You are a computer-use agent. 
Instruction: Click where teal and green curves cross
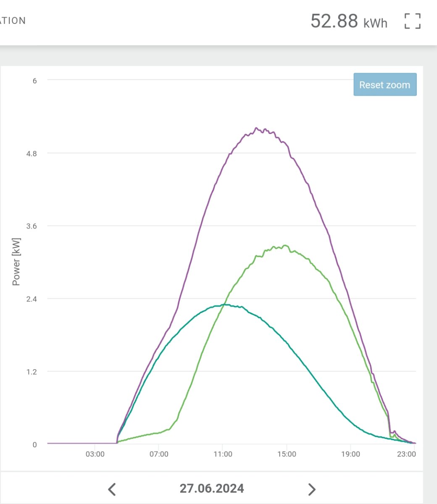(219, 305)
